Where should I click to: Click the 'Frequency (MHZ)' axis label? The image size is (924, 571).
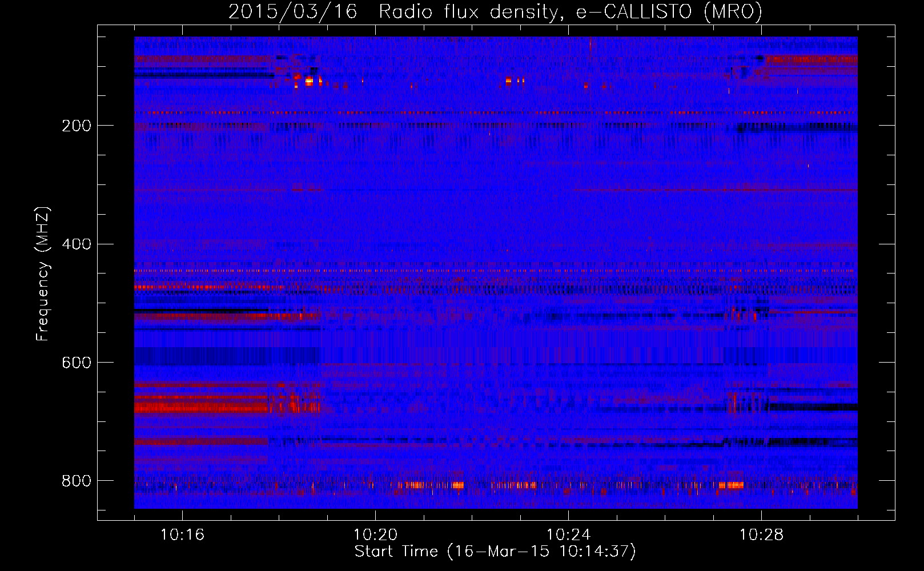[x=43, y=274]
